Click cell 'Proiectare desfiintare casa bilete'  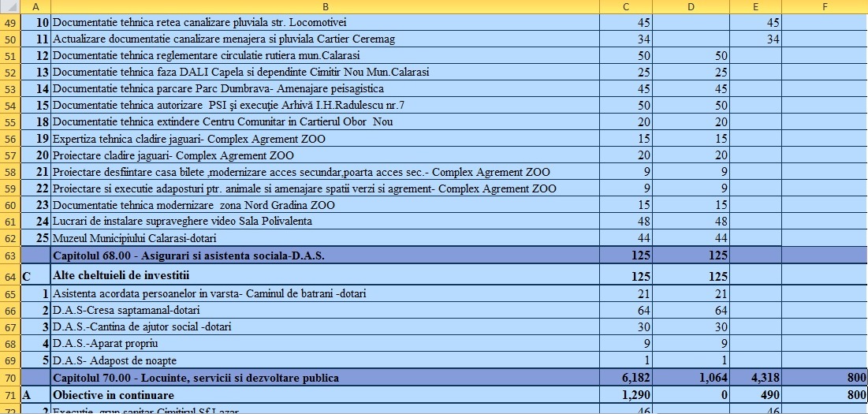325,172
